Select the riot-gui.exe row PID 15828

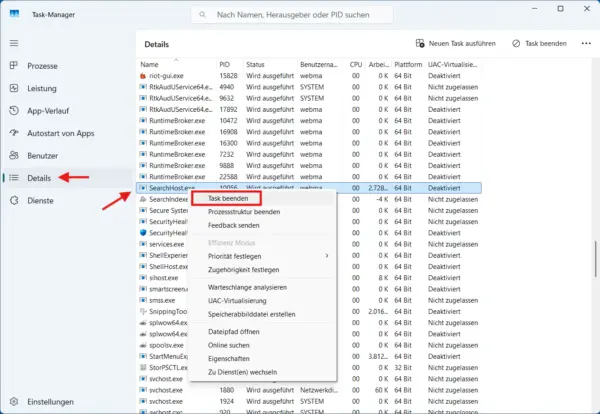309,76
